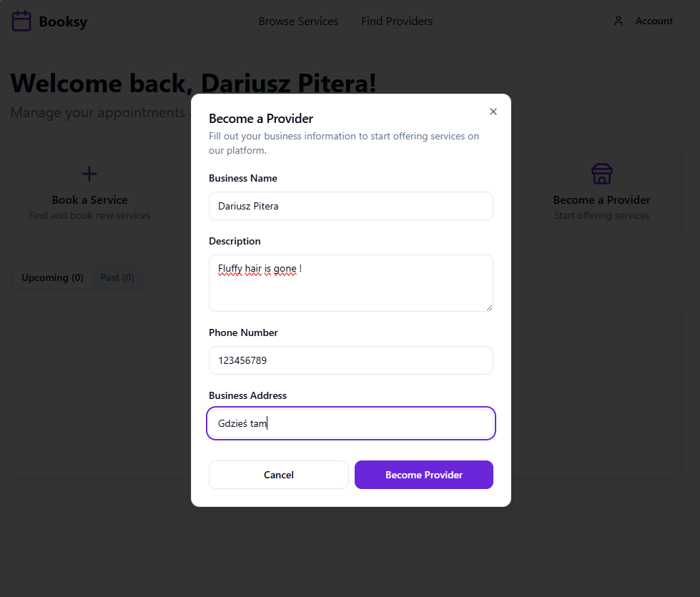Open Browse Services in the navigation
This screenshot has height=597, width=700.
[x=298, y=21]
